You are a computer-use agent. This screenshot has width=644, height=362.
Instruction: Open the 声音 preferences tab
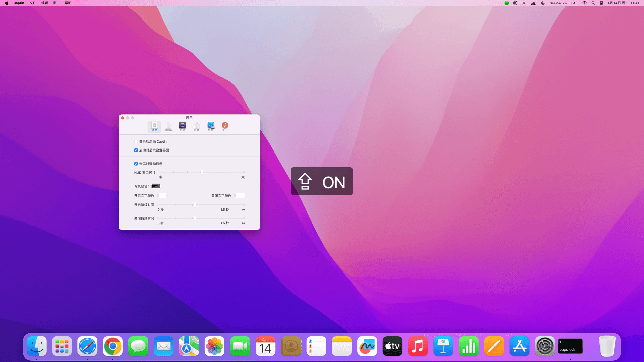click(x=197, y=126)
